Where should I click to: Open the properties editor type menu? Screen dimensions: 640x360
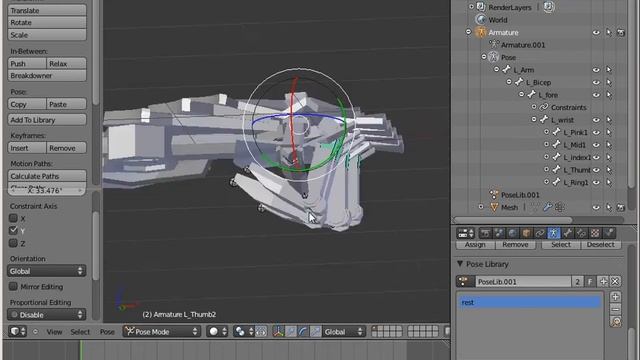[x=465, y=233]
